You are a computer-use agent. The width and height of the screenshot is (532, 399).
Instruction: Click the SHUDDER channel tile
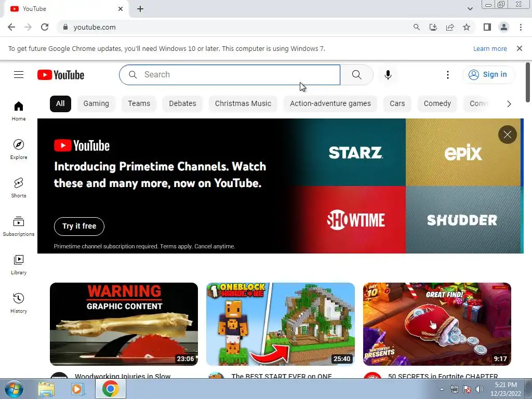(463, 220)
